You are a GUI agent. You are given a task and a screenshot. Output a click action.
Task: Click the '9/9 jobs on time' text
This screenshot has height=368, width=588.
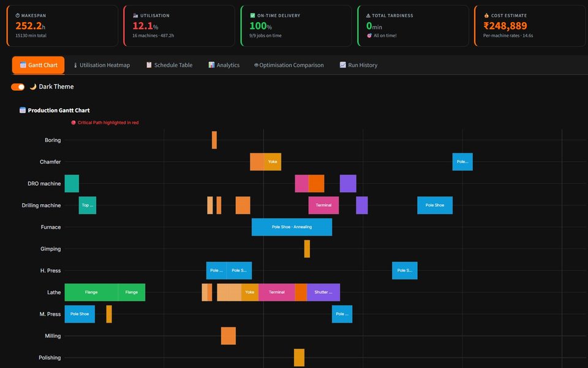(x=265, y=36)
